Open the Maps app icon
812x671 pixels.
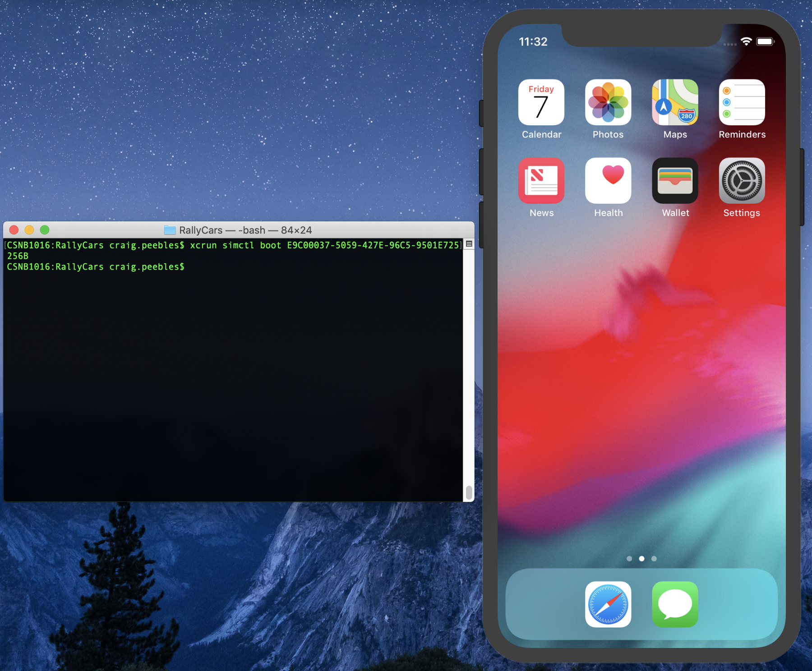675,102
